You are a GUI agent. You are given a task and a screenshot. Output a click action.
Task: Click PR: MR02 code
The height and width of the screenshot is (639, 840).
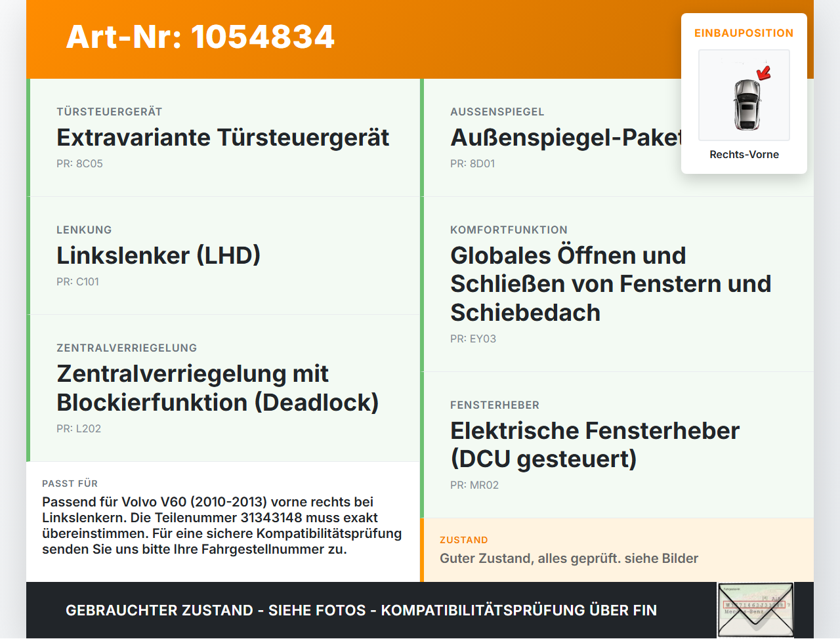tap(474, 485)
